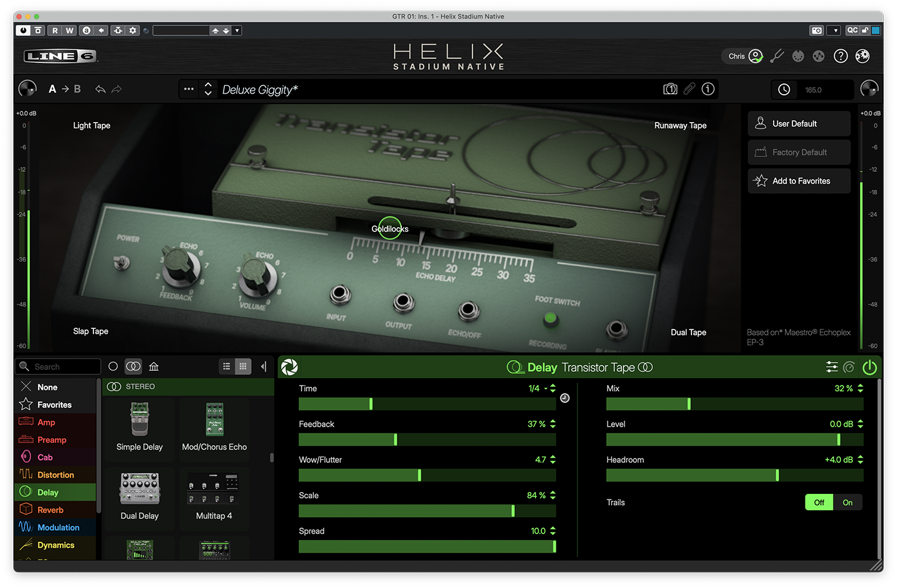This screenshot has width=897, height=588.
Task: Select the Runaway Tape preset corner
Action: coord(680,125)
